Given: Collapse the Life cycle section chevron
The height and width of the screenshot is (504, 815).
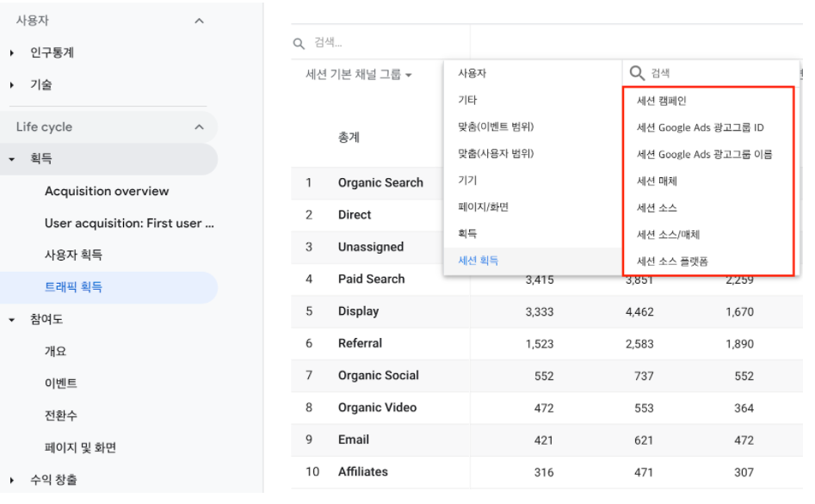Looking at the screenshot, I should point(199,126).
